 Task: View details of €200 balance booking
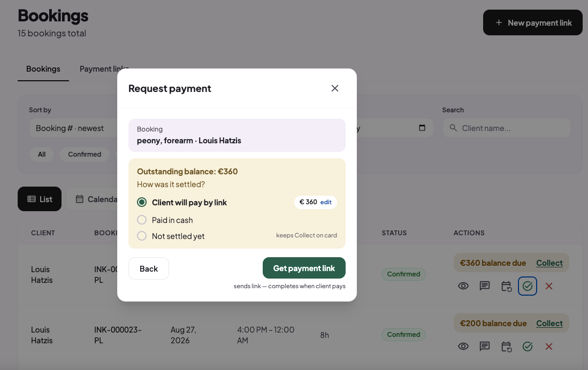[x=463, y=346]
